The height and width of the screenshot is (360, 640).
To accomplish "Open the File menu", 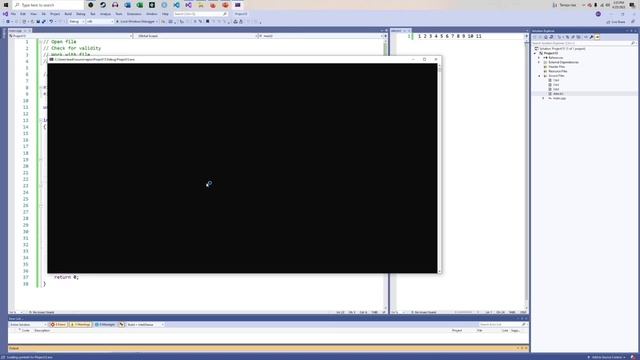I will coord(13,14).
